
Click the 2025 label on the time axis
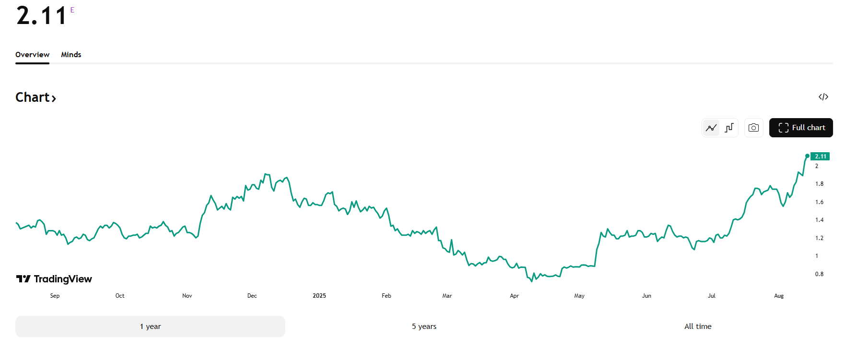(x=319, y=296)
